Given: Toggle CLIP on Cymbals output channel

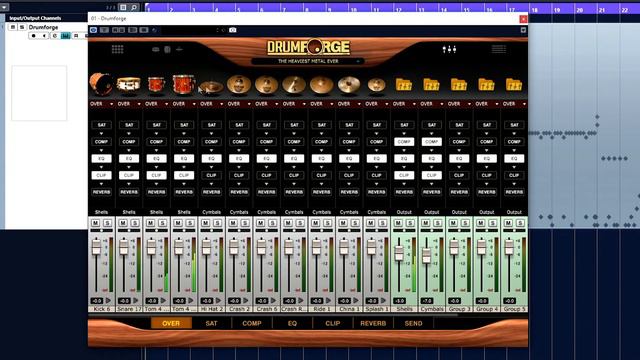Looking at the screenshot, I should click(x=431, y=175).
